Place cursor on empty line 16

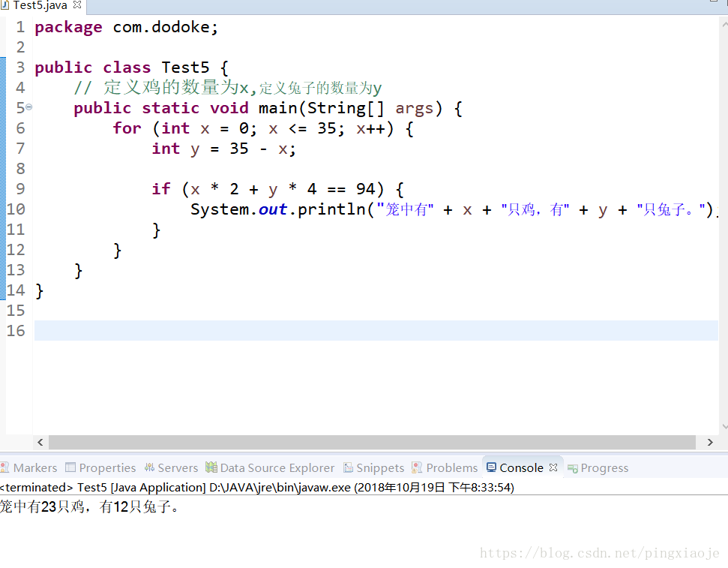[376, 330]
